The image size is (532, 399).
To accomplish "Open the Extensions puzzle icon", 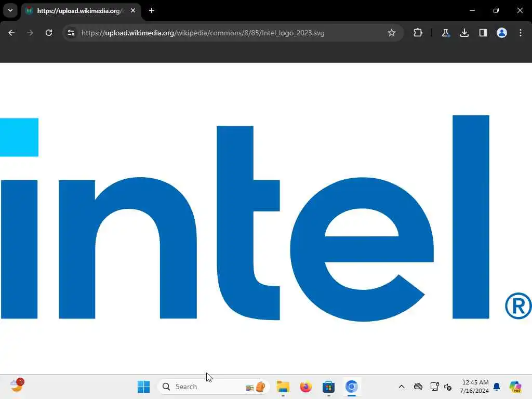I will [x=418, y=33].
